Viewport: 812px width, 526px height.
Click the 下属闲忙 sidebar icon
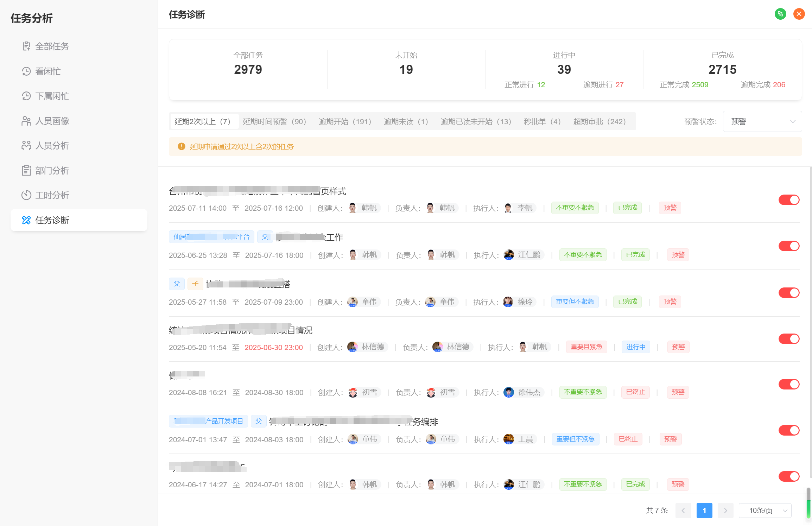tap(26, 96)
